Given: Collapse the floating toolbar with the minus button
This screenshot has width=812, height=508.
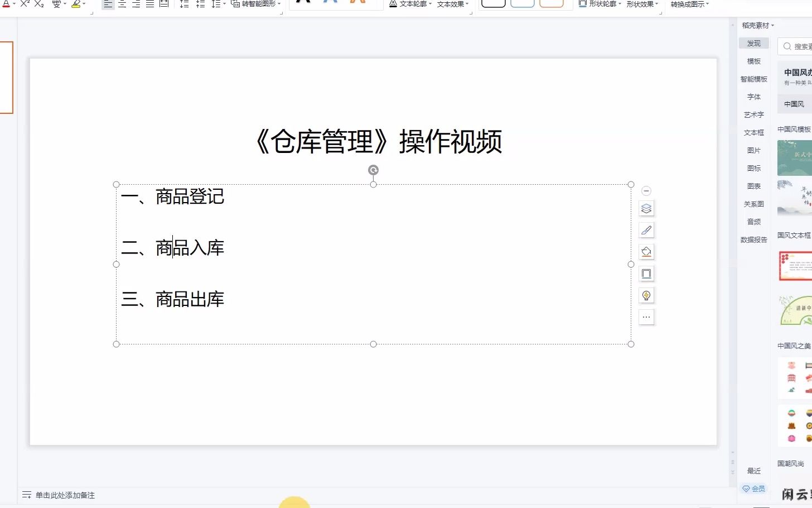Looking at the screenshot, I should (x=646, y=190).
